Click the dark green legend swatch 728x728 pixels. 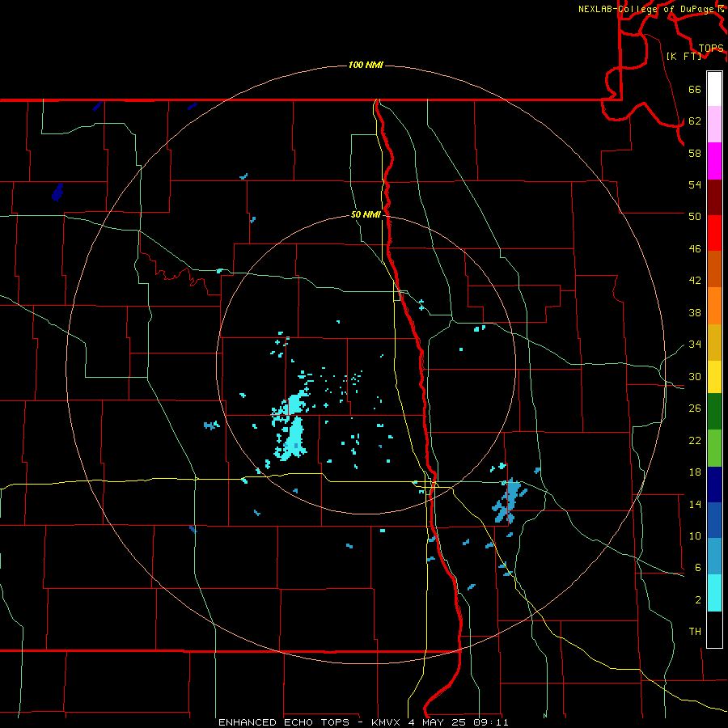coord(714,412)
